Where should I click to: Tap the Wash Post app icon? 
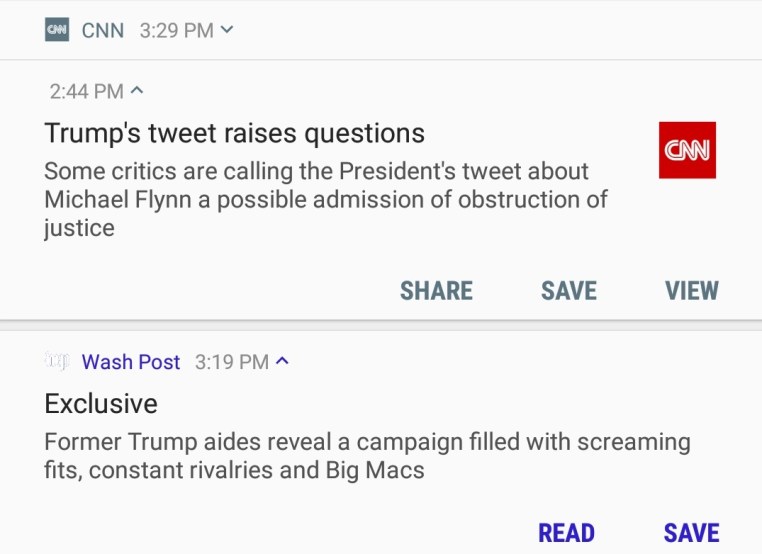click(x=56, y=361)
